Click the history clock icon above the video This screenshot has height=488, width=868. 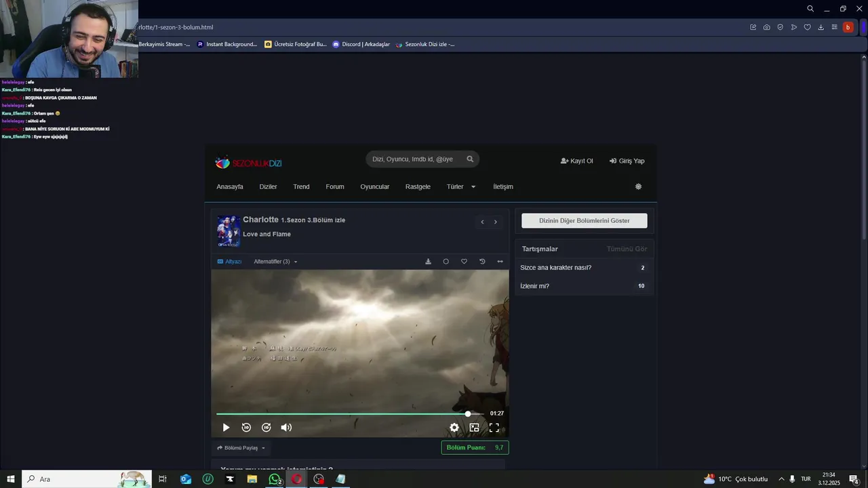coord(482,262)
